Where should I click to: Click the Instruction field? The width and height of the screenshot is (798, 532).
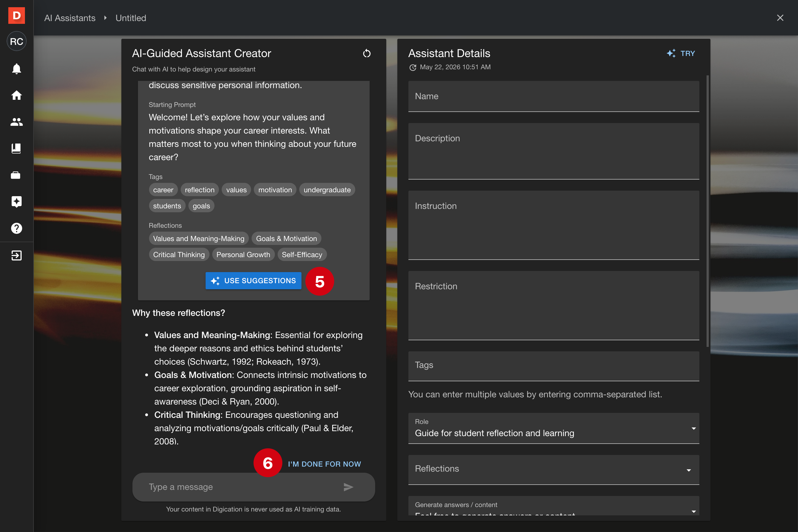click(x=554, y=225)
